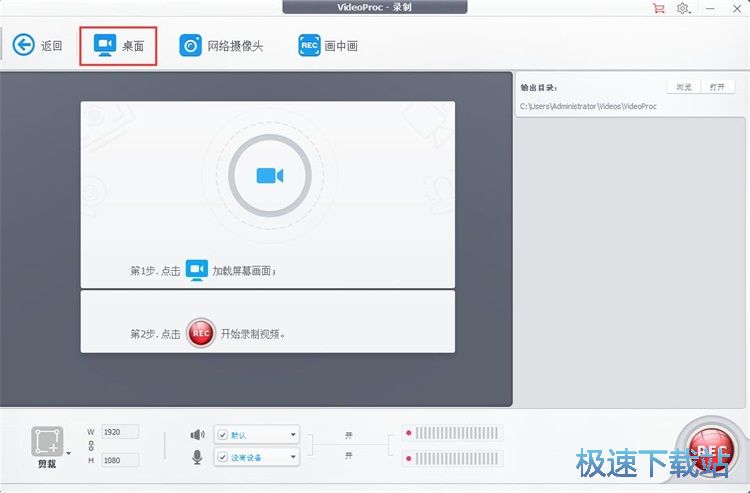Click the width field showing 1920

119,432
